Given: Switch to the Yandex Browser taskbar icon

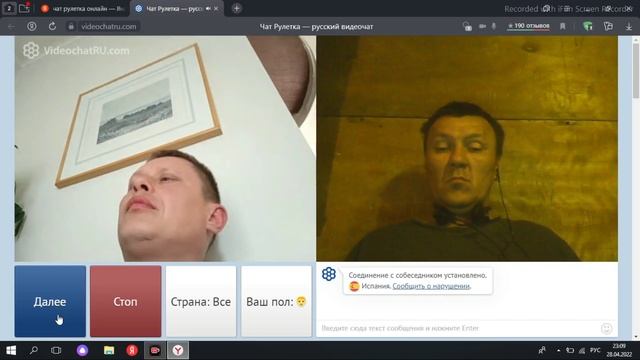Looking at the screenshot, I should [x=178, y=350].
